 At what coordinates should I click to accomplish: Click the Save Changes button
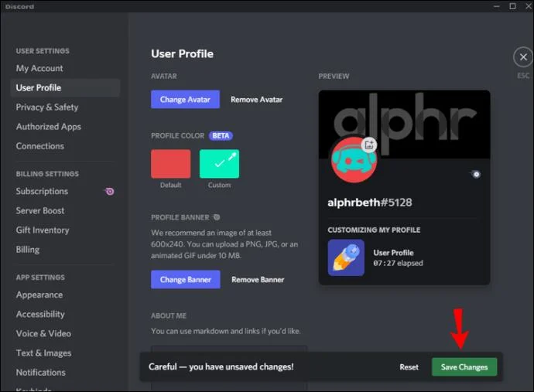tap(464, 366)
